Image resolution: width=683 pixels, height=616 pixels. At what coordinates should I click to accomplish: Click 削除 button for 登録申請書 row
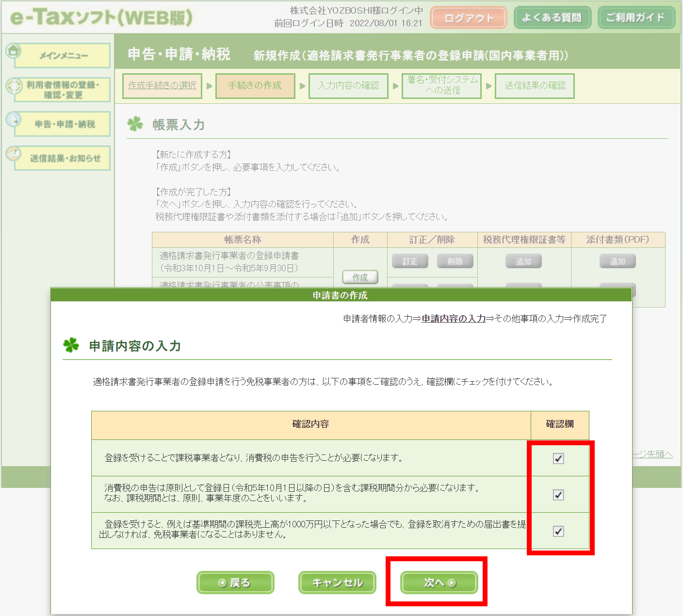455,261
